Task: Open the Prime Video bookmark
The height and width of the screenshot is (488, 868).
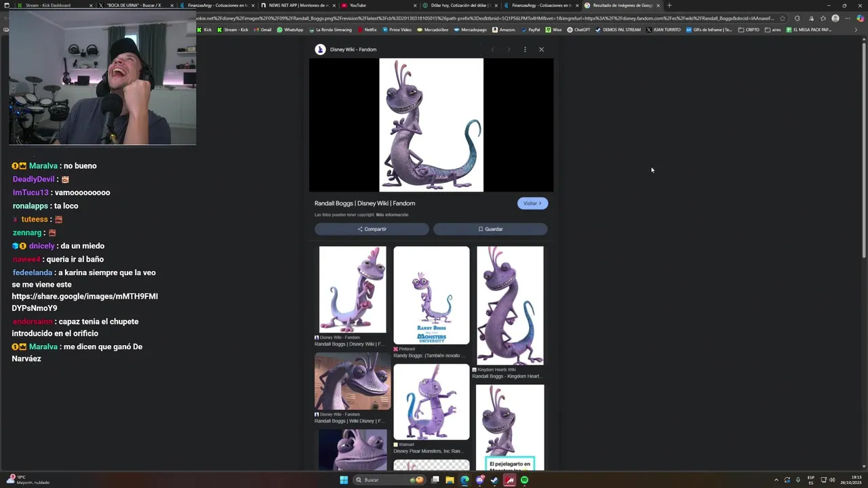Action: 397,30
